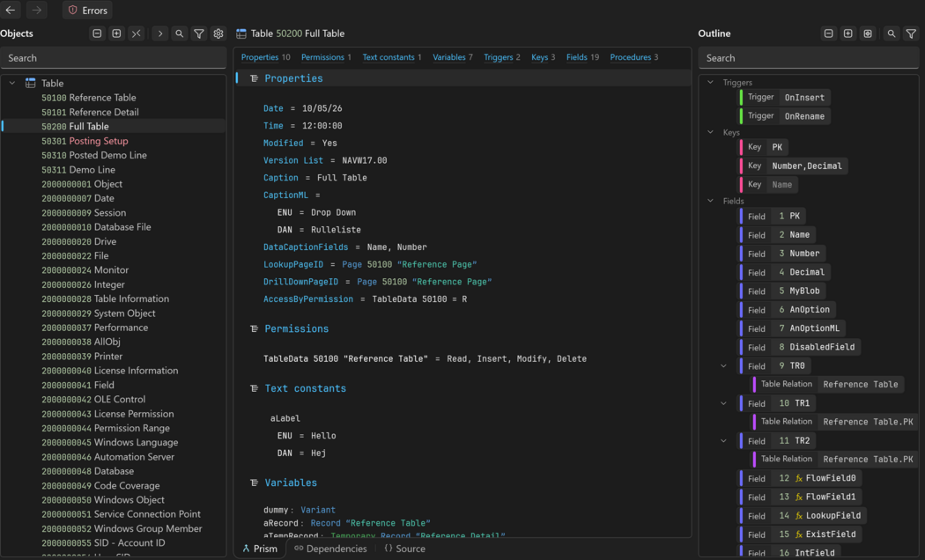Focus the Objects panel Search field
Viewport: 925px width, 560px height.
pyautogui.click(x=114, y=58)
